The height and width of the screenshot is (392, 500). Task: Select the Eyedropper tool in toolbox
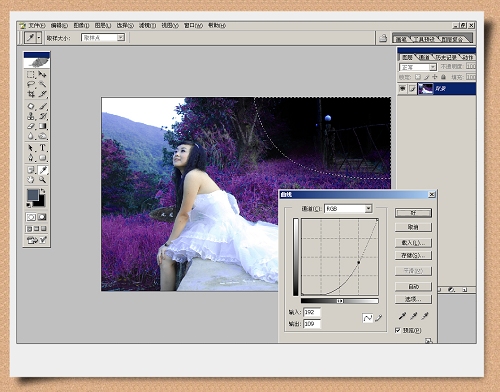(x=42, y=170)
